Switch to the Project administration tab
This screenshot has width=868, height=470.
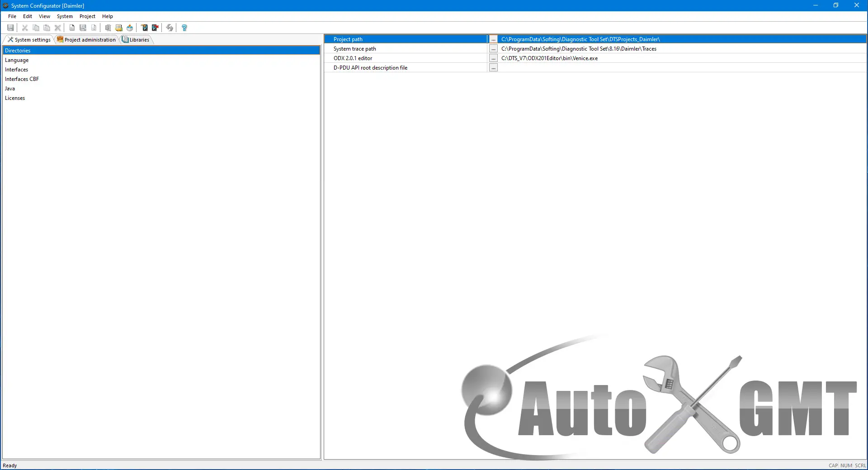tap(86, 40)
